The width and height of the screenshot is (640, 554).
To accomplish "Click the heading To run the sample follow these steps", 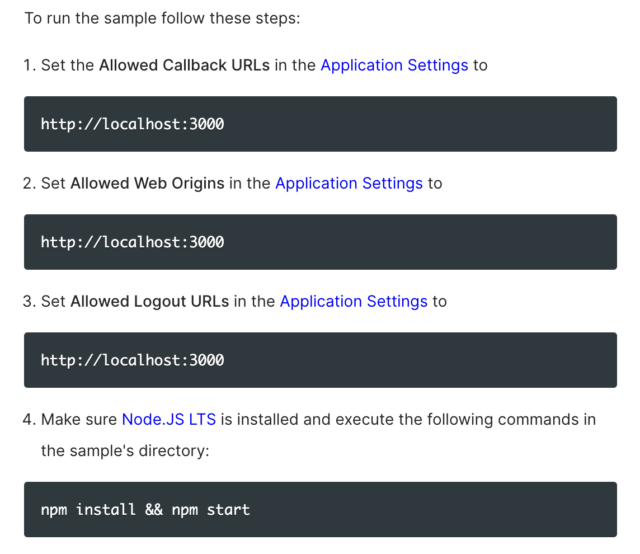I will pos(162,18).
